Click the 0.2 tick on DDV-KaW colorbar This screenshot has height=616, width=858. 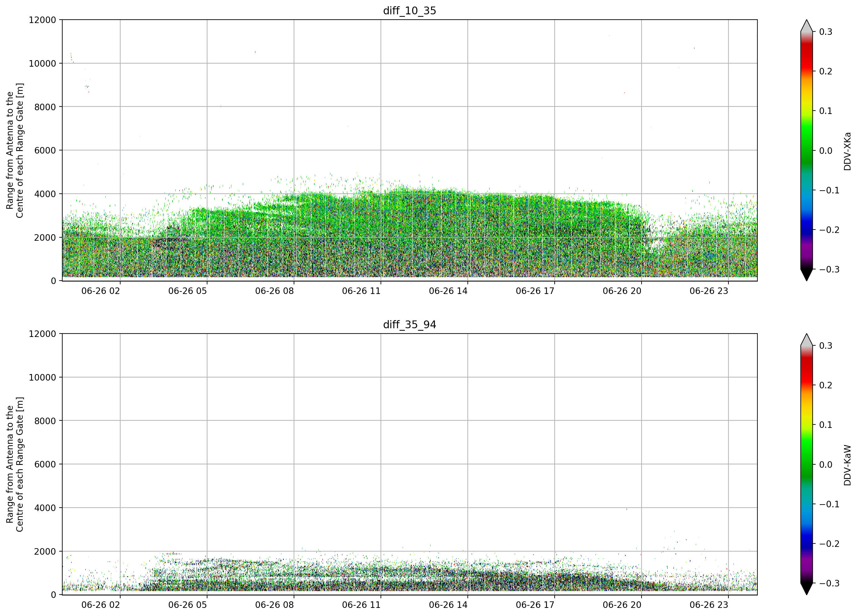coord(826,385)
